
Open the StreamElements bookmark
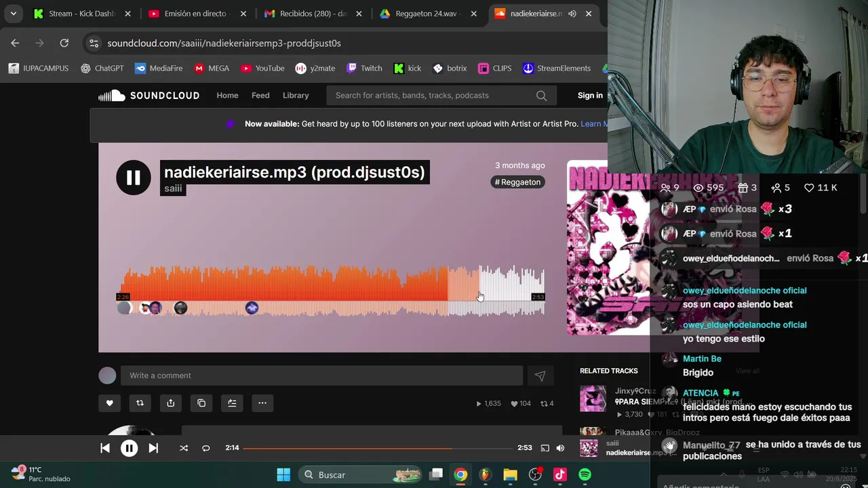[557, 68]
